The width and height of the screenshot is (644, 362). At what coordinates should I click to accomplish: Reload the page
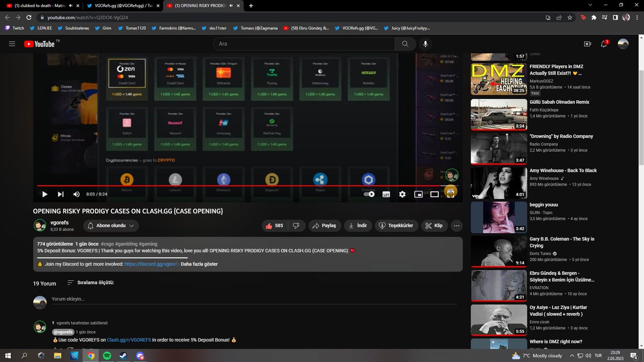pyautogui.click(x=28, y=17)
